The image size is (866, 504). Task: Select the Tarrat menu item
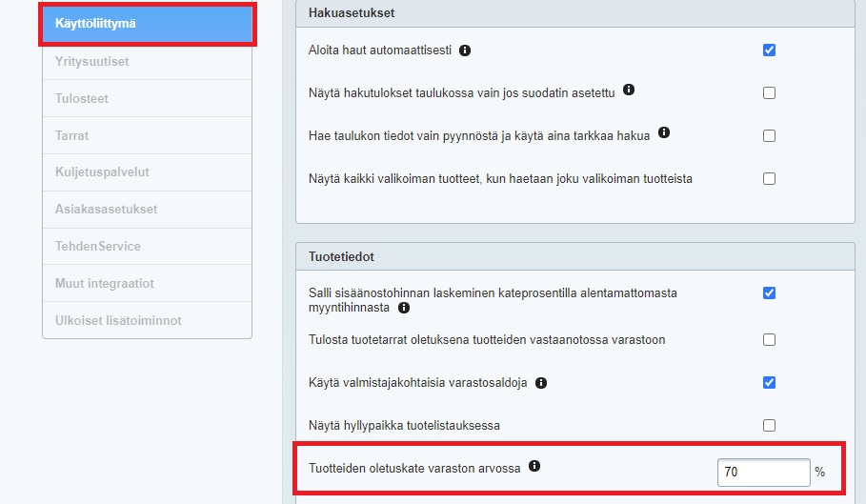tap(147, 135)
